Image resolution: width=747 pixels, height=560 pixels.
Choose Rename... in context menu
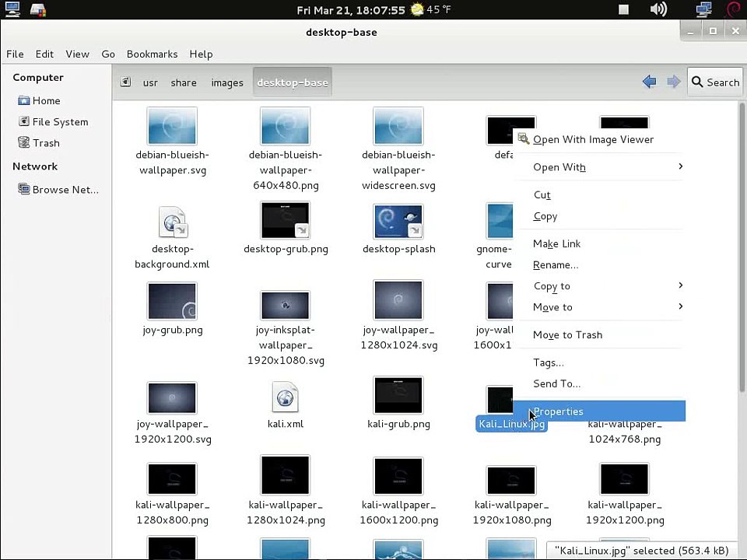click(599, 265)
